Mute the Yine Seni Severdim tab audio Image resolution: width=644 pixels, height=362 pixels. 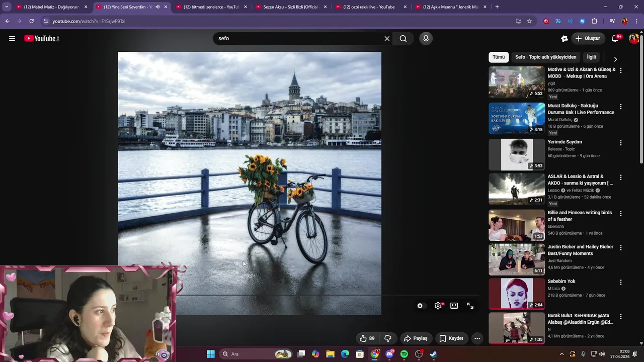point(157,7)
